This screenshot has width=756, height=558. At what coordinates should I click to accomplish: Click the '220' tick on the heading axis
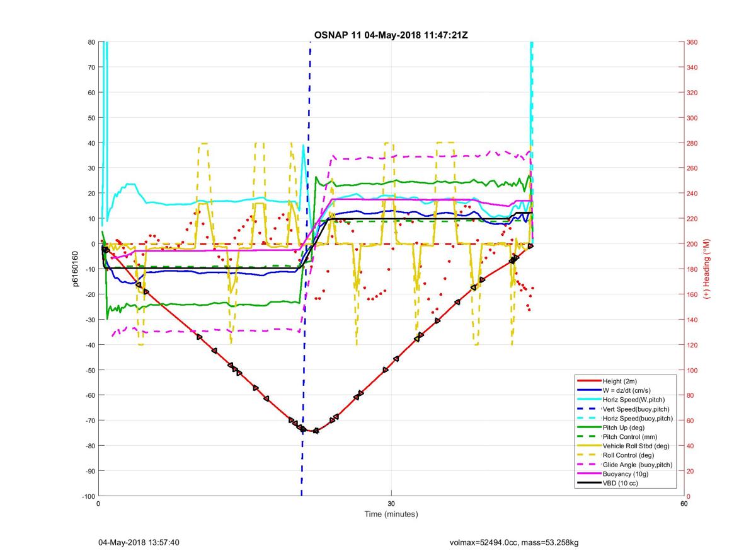click(x=694, y=219)
